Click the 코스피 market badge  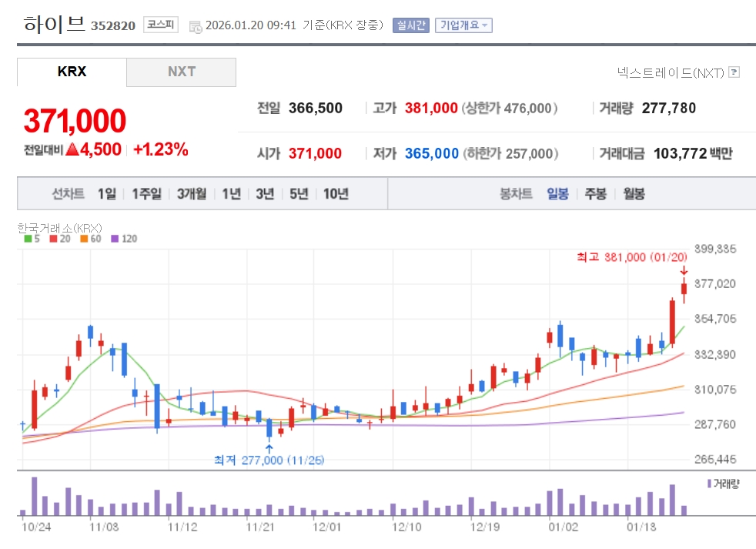161,25
